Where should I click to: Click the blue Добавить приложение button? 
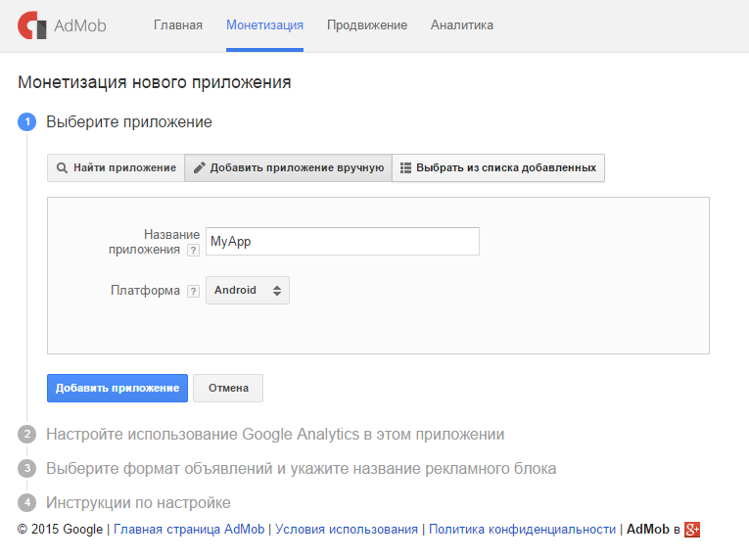117,388
